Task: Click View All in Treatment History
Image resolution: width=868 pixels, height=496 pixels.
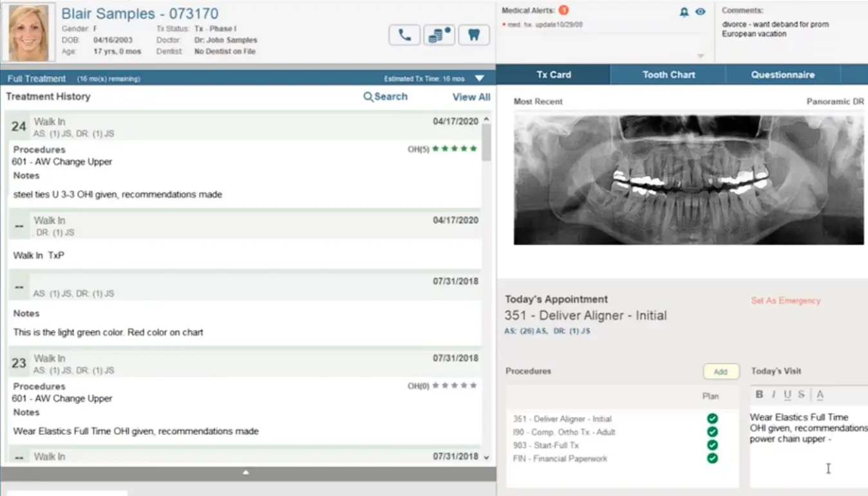Action: tap(471, 96)
